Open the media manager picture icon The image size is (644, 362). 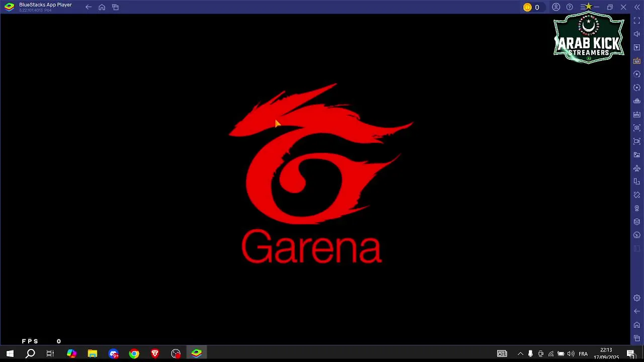coord(637,155)
